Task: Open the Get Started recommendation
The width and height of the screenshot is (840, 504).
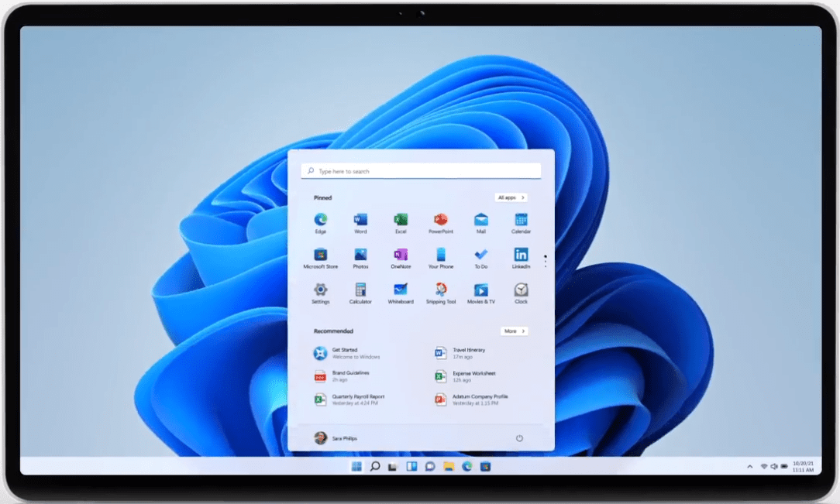Action: [x=347, y=353]
